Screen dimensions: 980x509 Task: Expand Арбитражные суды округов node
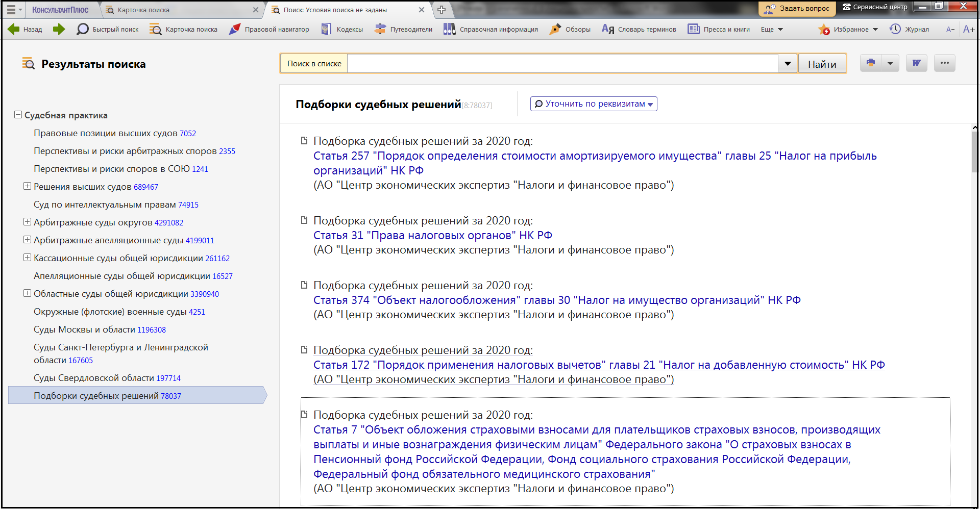click(27, 222)
